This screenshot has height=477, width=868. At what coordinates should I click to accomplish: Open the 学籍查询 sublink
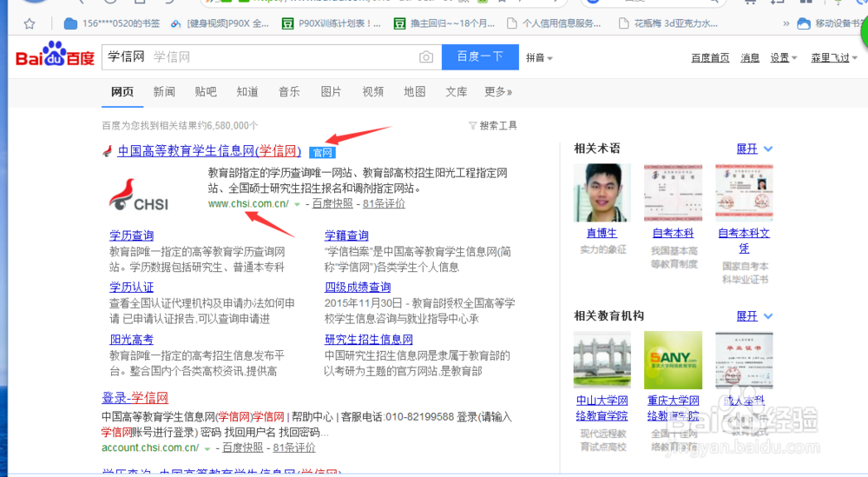[346, 235]
